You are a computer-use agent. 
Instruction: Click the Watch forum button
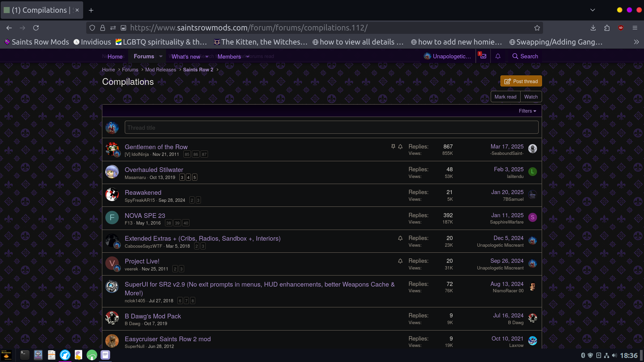point(531,97)
